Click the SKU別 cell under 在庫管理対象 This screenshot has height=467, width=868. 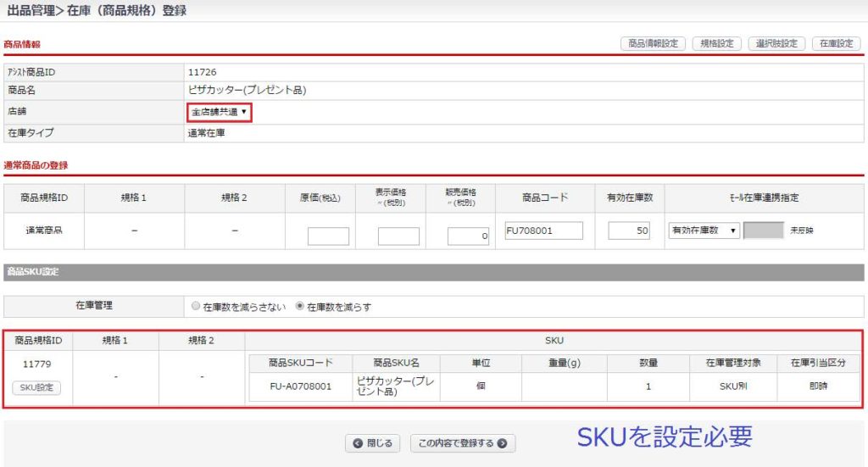(733, 386)
